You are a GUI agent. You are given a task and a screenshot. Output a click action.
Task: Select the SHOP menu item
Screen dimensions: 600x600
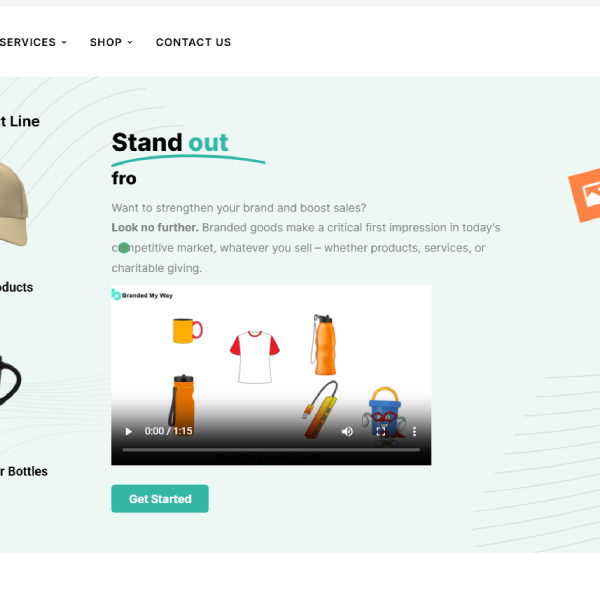point(106,42)
